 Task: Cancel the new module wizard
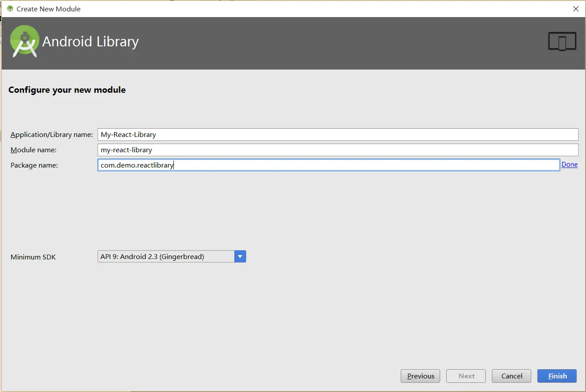click(x=512, y=376)
